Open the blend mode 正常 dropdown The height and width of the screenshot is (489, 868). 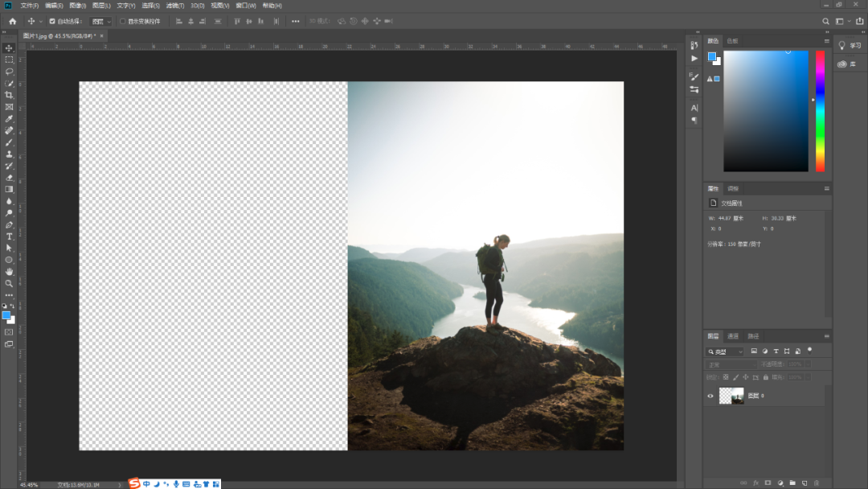pos(731,364)
